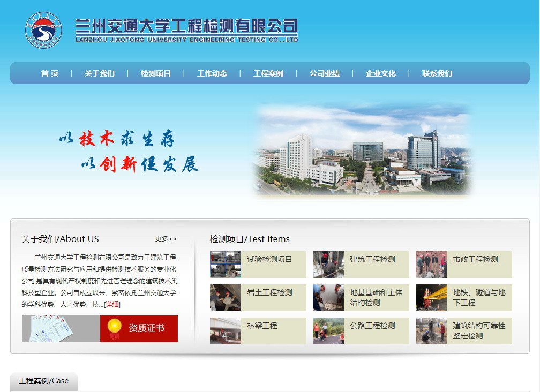Click the company title banner text
540x392 pixels.
(x=186, y=31)
